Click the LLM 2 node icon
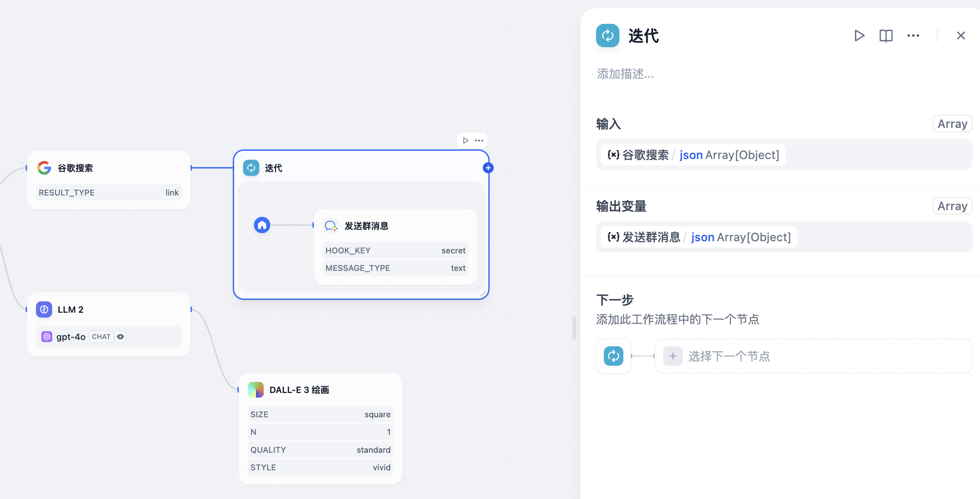The width and height of the screenshot is (980, 499). click(44, 309)
